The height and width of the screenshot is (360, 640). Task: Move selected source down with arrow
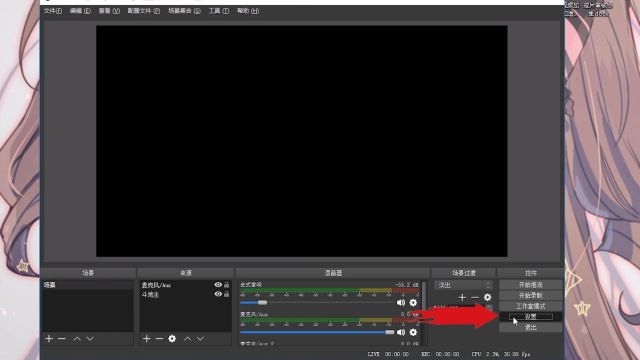point(200,339)
